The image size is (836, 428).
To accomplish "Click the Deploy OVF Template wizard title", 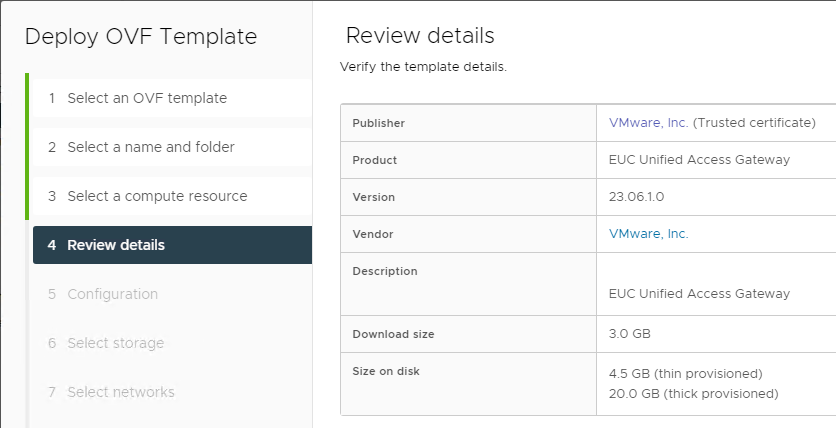I will [x=141, y=37].
